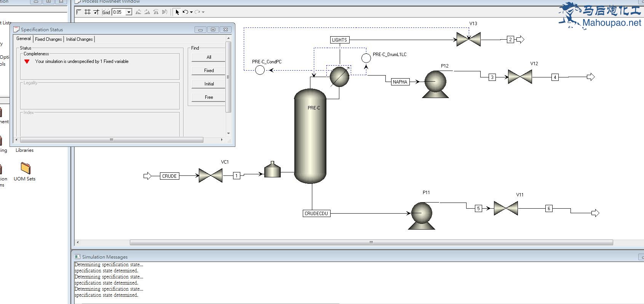Toggle the snap-to-grid icon
This screenshot has height=304, width=644.
click(x=96, y=12)
